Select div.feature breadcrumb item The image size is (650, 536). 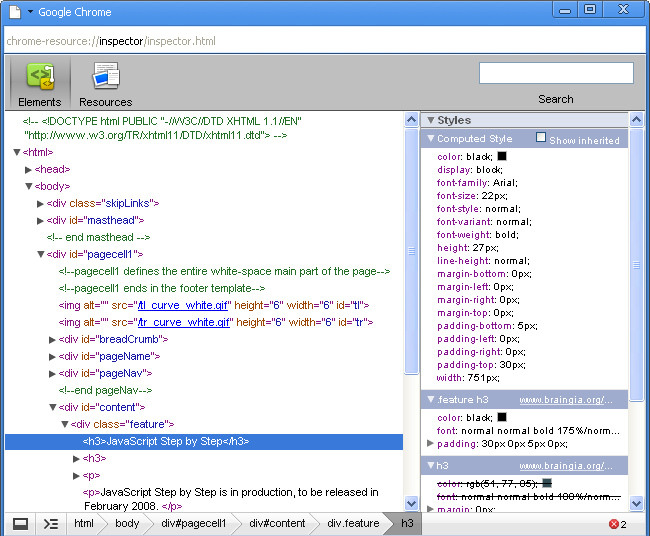tap(353, 524)
